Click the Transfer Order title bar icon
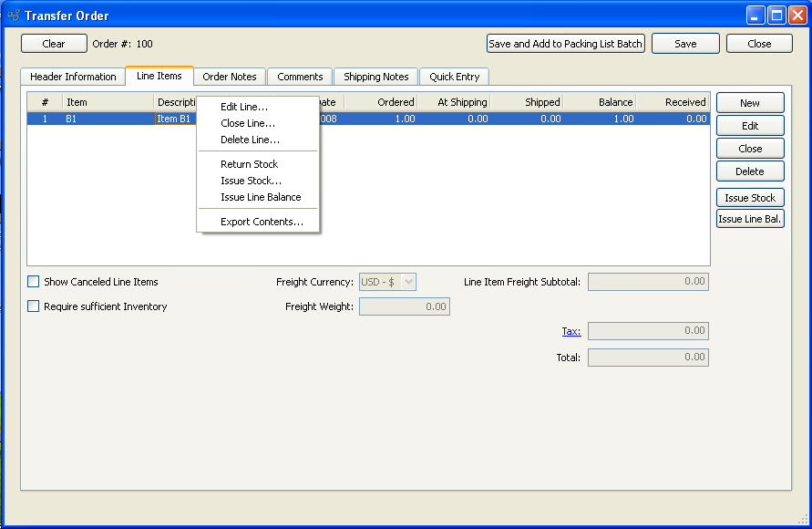The width and height of the screenshot is (812, 529). [13, 16]
